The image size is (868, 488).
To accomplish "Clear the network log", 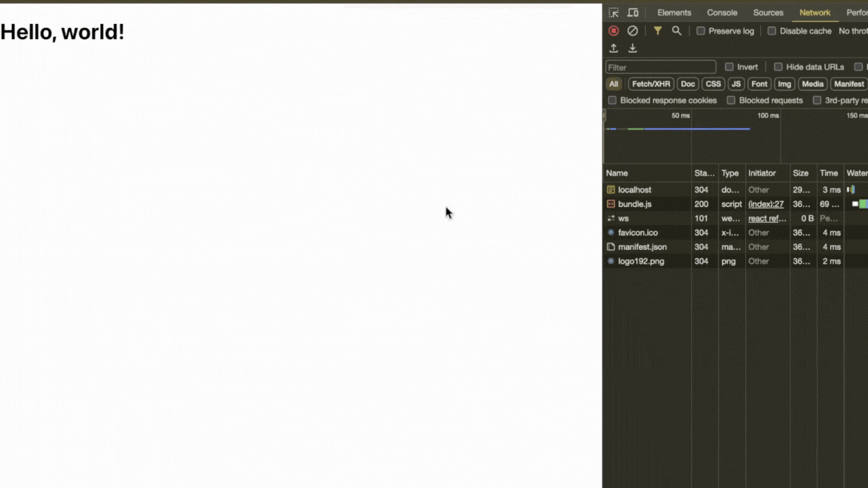I will 633,30.
